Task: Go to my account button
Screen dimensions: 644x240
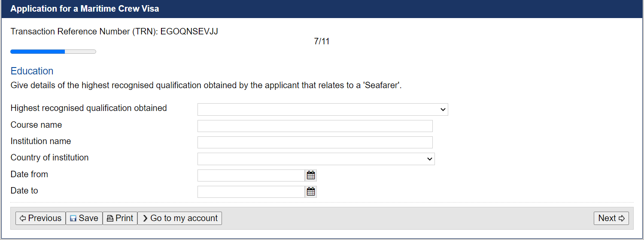Action: click(179, 218)
